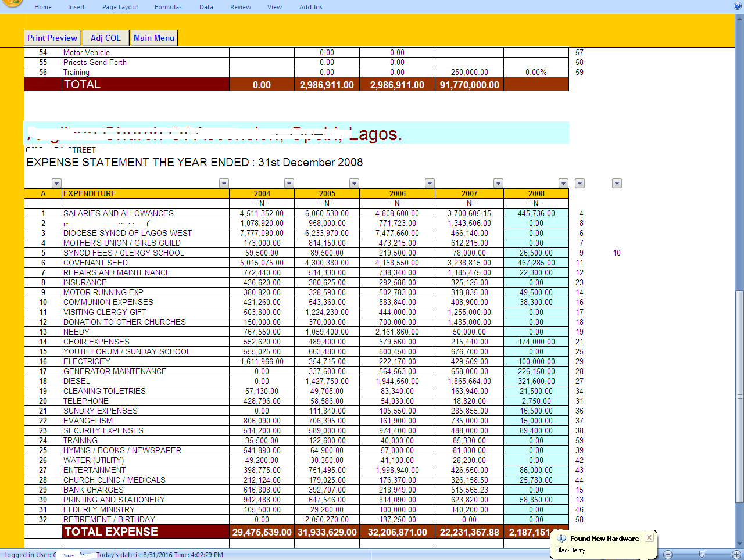Viewport: 744px width, 560px height.
Task: Select RETIREMENT / BIRTHDAY cell
Action: pyautogui.click(x=145, y=519)
